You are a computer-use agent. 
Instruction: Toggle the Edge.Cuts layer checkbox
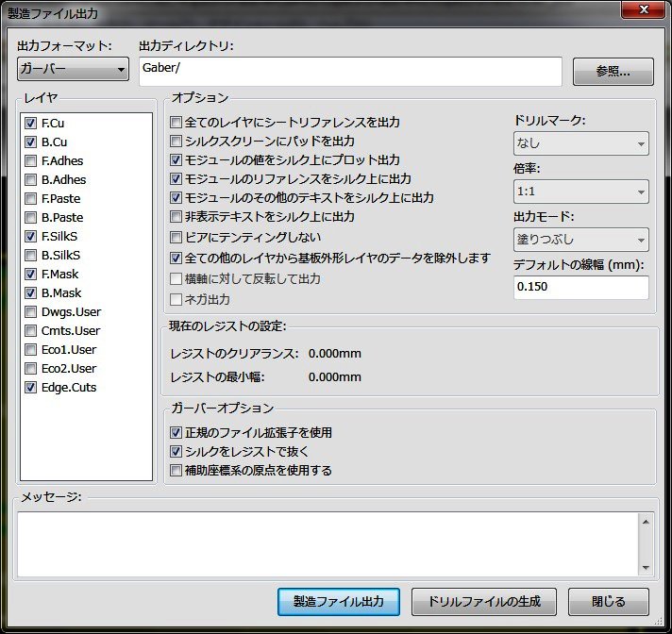point(30,387)
